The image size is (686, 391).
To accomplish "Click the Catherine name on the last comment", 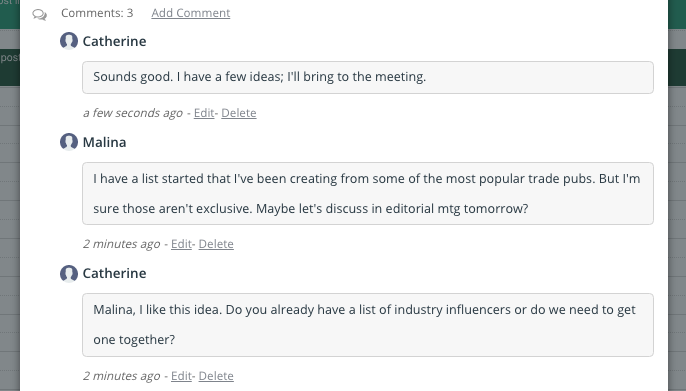I will point(114,273).
